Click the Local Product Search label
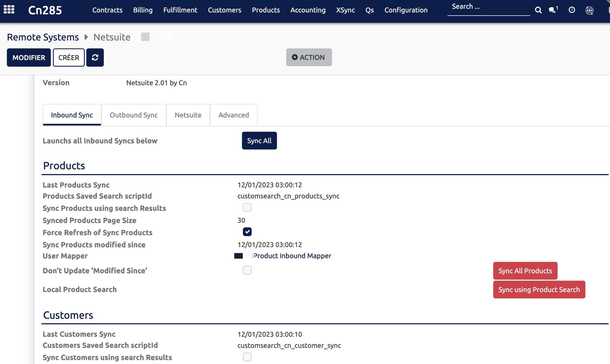The image size is (610, 364). click(x=80, y=290)
